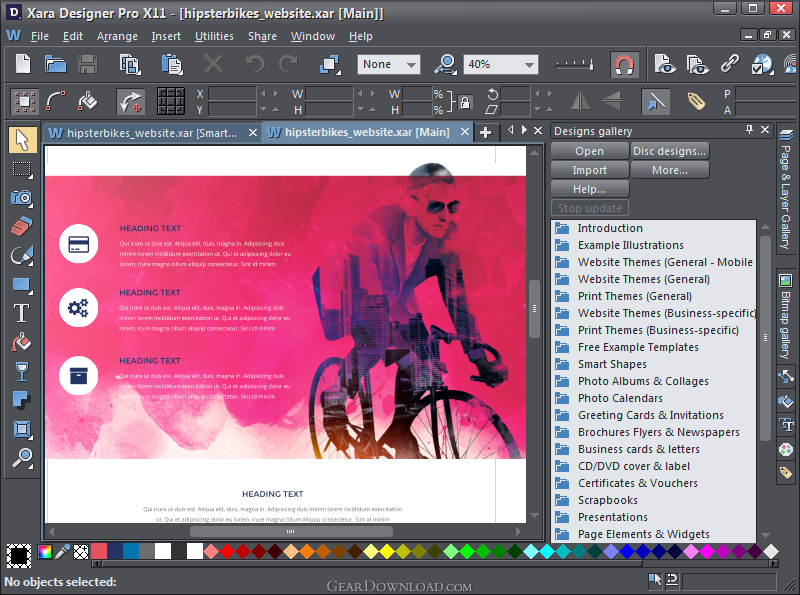800x595 pixels.
Task: Click the Zoom to previous icon
Action: click(x=445, y=64)
